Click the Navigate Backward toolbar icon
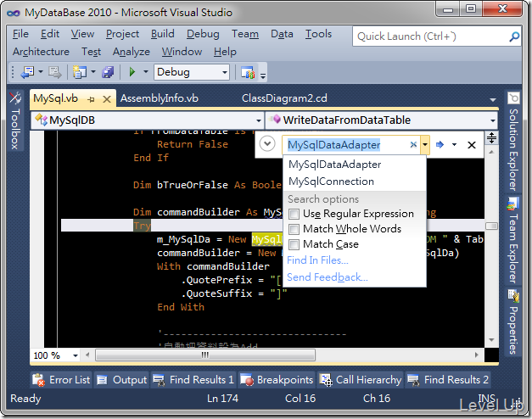This screenshot has height=419, width=532. click(27, 72)
